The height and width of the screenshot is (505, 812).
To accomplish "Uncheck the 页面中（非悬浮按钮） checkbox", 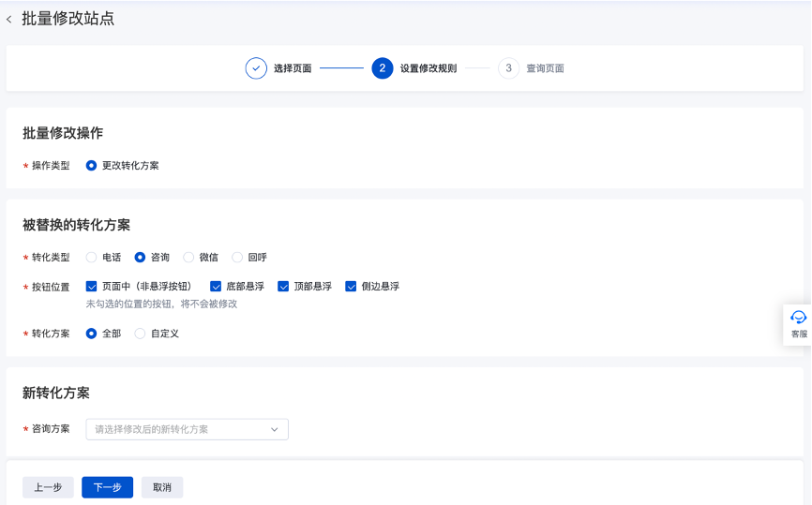I will [91, 287].
